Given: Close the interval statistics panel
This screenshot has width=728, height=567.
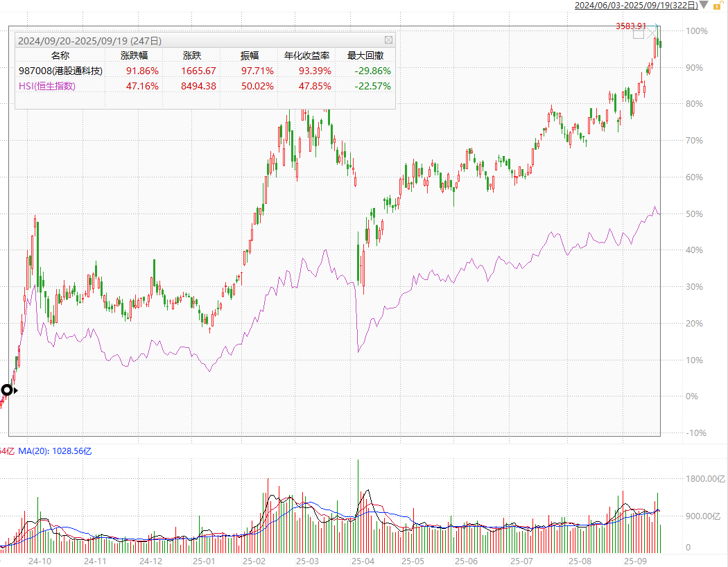Looking at the screenshot, I should coord(388,40).
